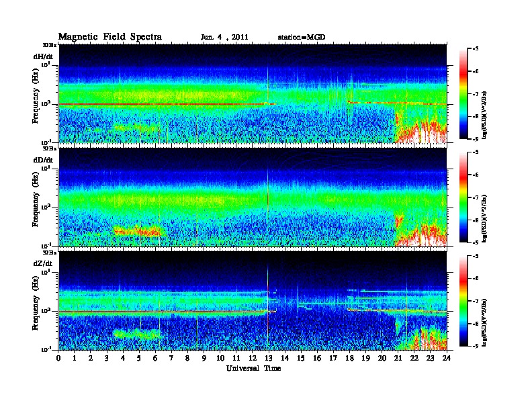Click the "dD/dt" panel label
Screen dimensions: 532x411
pyautogui.click(x=43, y=160)
